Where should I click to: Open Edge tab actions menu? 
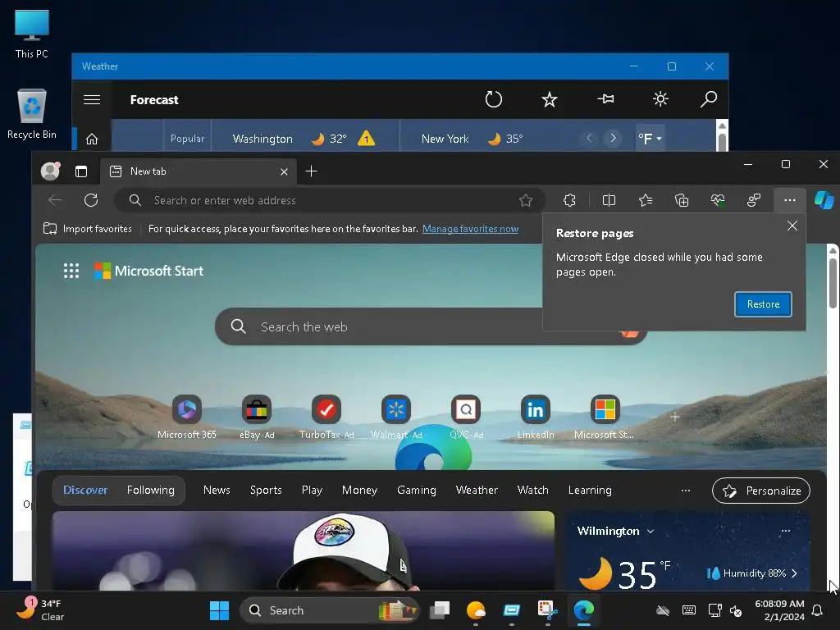pyautogui.click(x=81, y=171)
